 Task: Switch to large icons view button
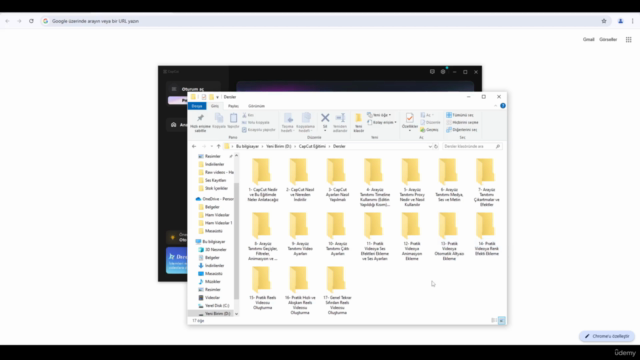(502, 320)
